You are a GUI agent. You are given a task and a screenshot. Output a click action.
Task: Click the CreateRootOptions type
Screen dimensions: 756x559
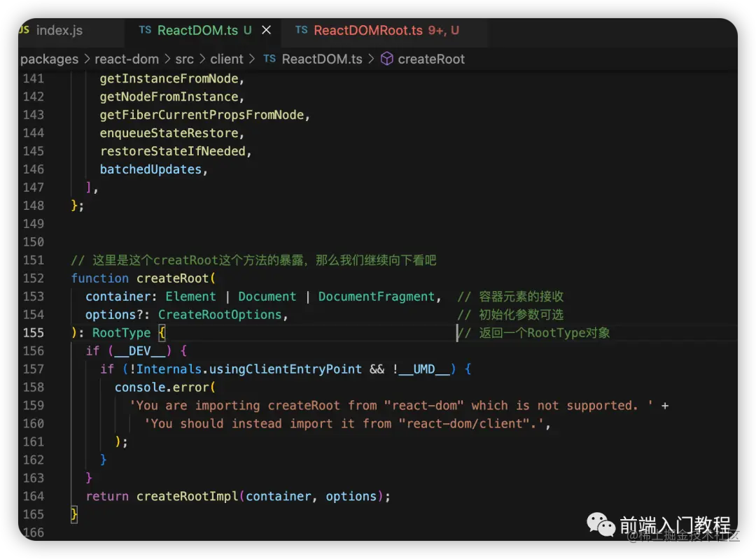tap(220, 315)
